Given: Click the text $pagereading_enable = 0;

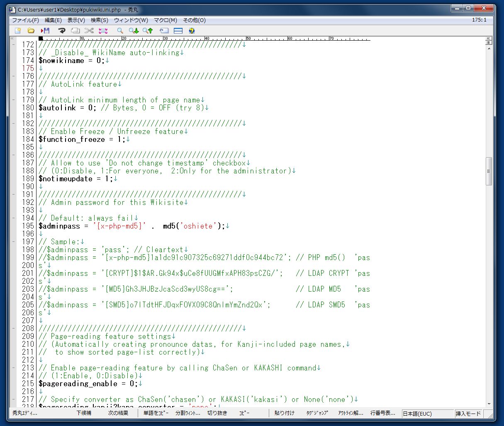Looking at the screenshot, I should pos(88,384).
